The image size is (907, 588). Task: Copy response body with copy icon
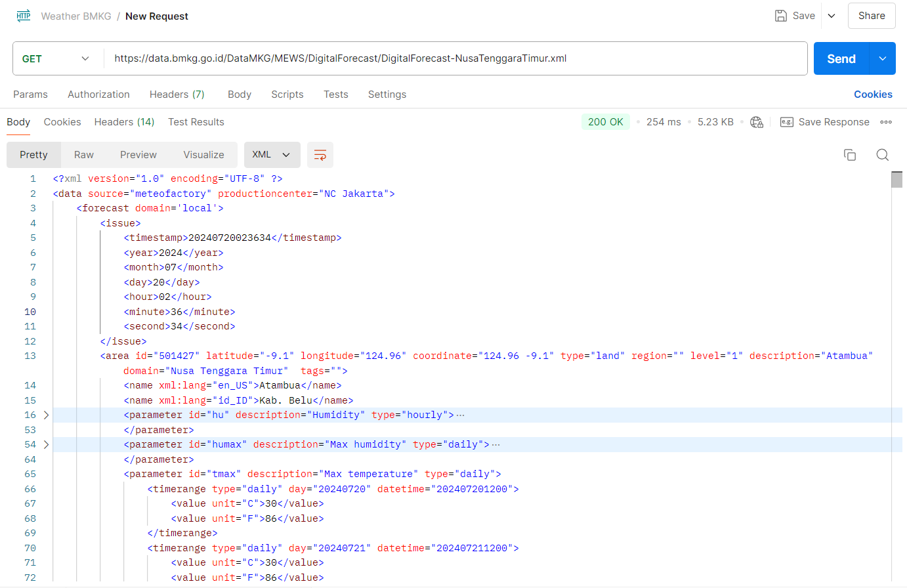coord(850,155)
